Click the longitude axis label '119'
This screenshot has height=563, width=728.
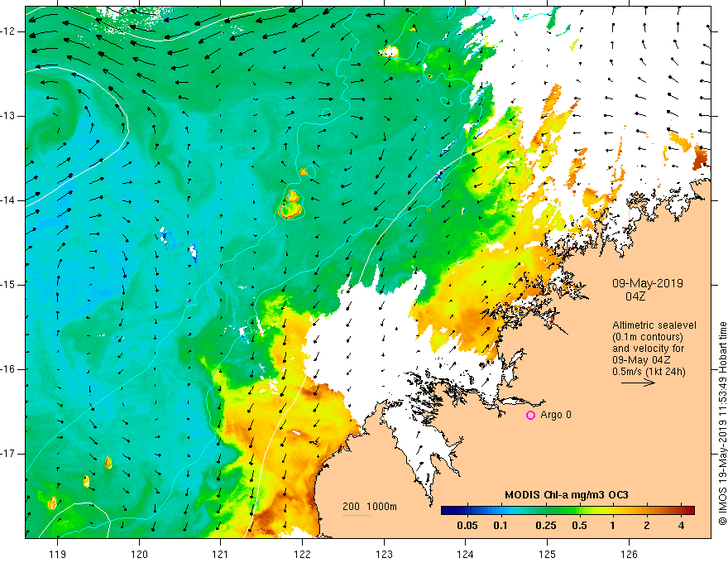click(x=58, y=554)
